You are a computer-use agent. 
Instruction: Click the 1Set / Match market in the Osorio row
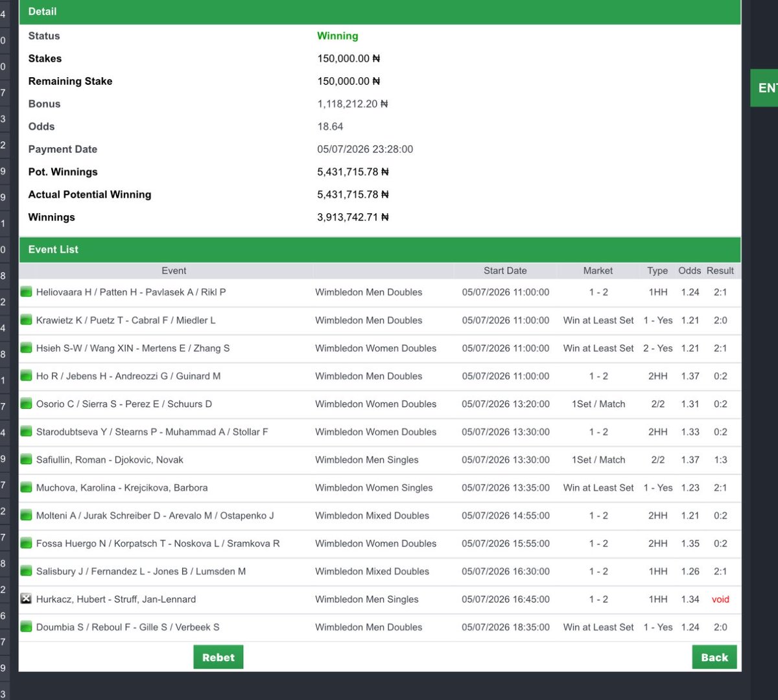[598, 404]
